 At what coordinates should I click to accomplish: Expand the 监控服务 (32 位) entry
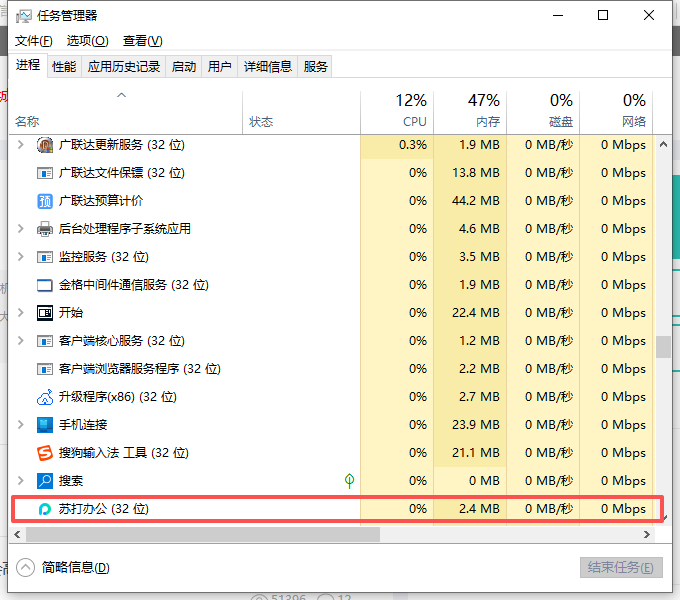point(21,257)
